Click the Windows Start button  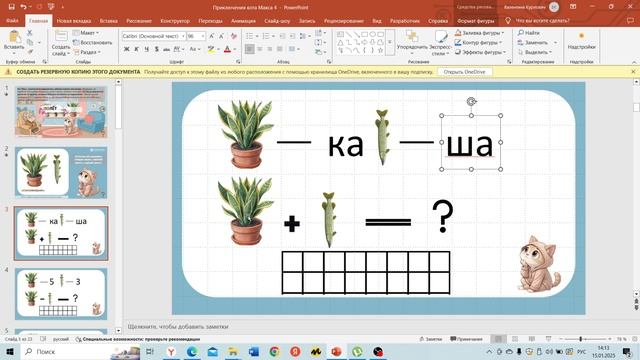[9, 351]
